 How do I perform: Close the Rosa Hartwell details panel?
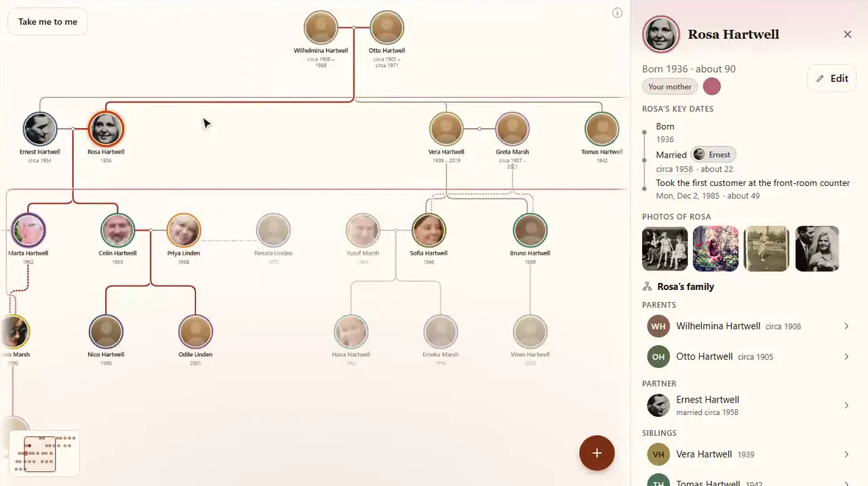point(848,35)
